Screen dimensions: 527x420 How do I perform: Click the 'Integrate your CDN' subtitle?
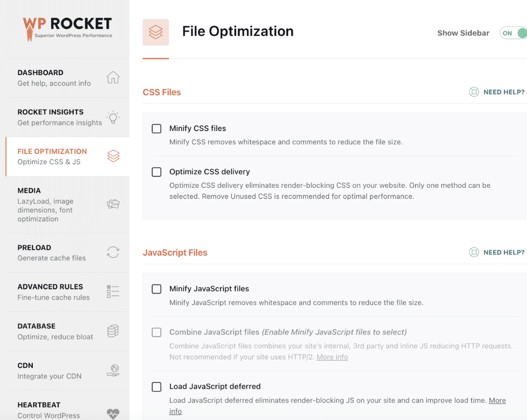coord(50,376)
